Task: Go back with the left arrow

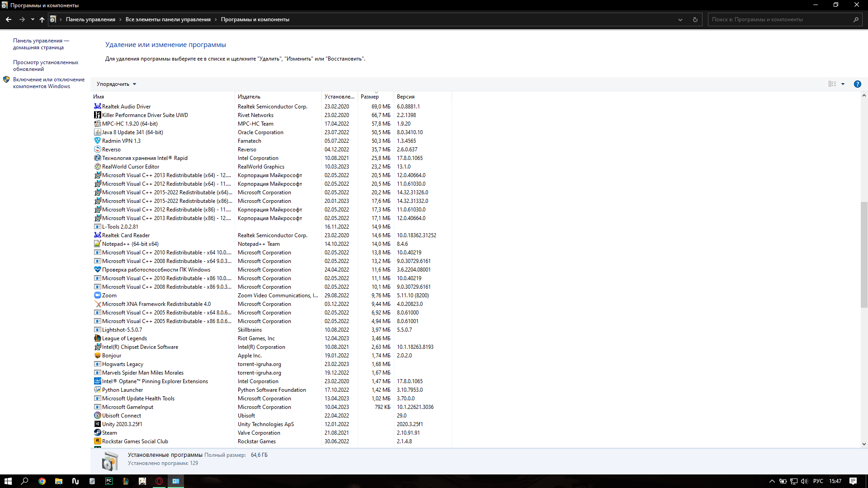Action: (x=9, y=19)
